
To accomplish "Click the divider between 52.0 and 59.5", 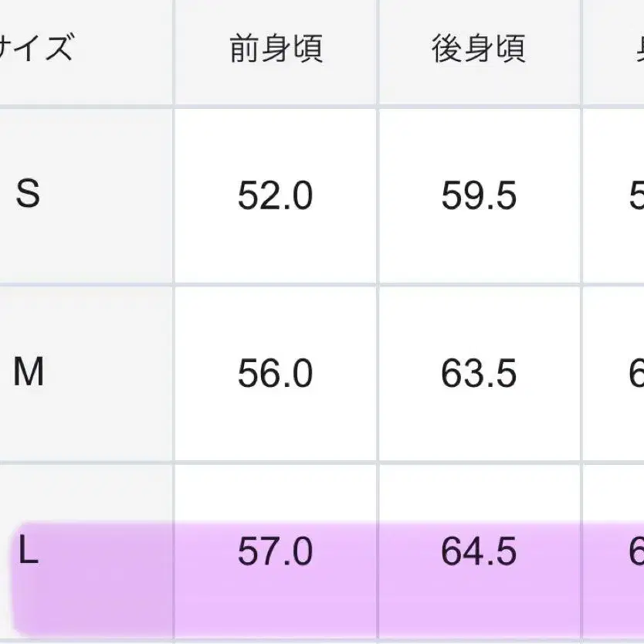I will (378, 196).
